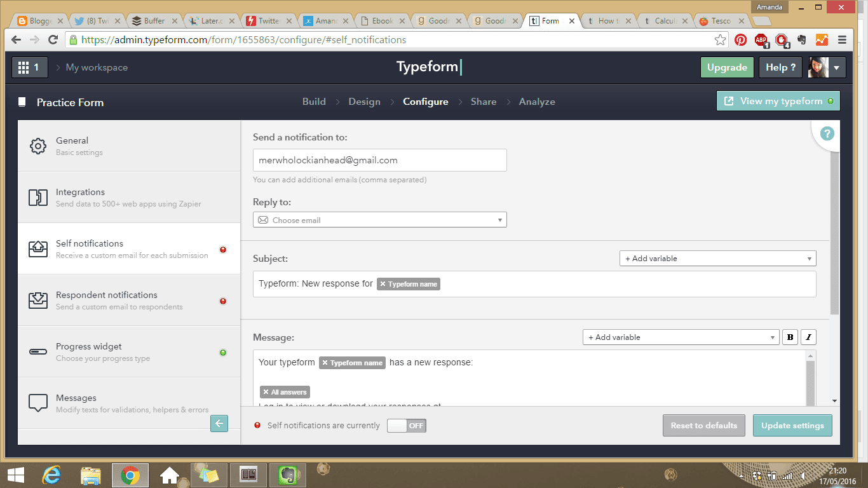The width and height of the screenshot is (868, 488).
Task: Click the Adblock Plus extension icon
Action: [x=761, y=41]
